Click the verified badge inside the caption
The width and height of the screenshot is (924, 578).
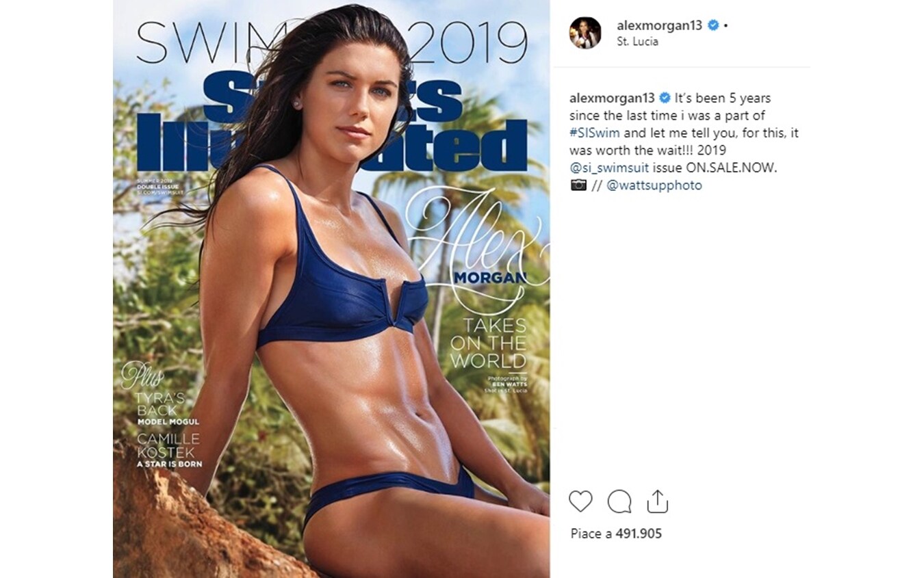(x=665, y=98)
